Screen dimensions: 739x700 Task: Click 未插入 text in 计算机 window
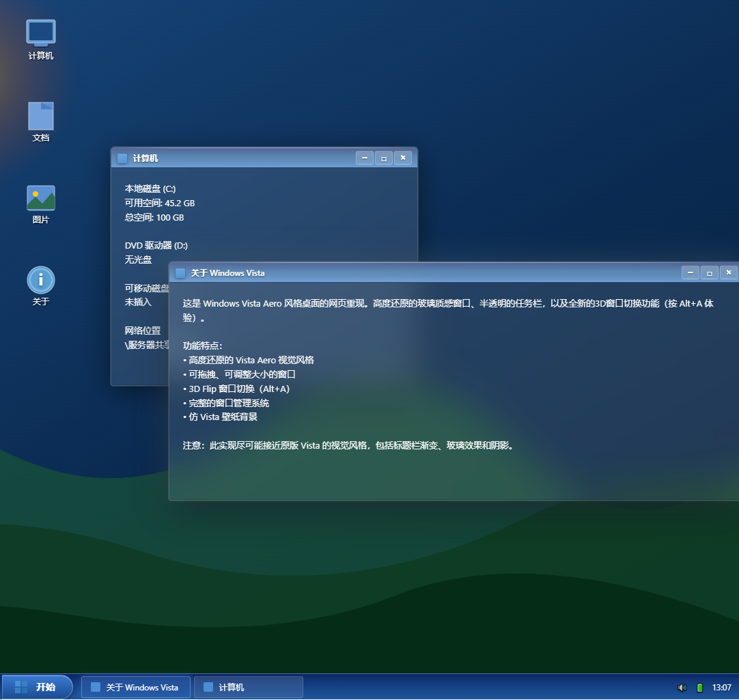click(x=138, y=302)
